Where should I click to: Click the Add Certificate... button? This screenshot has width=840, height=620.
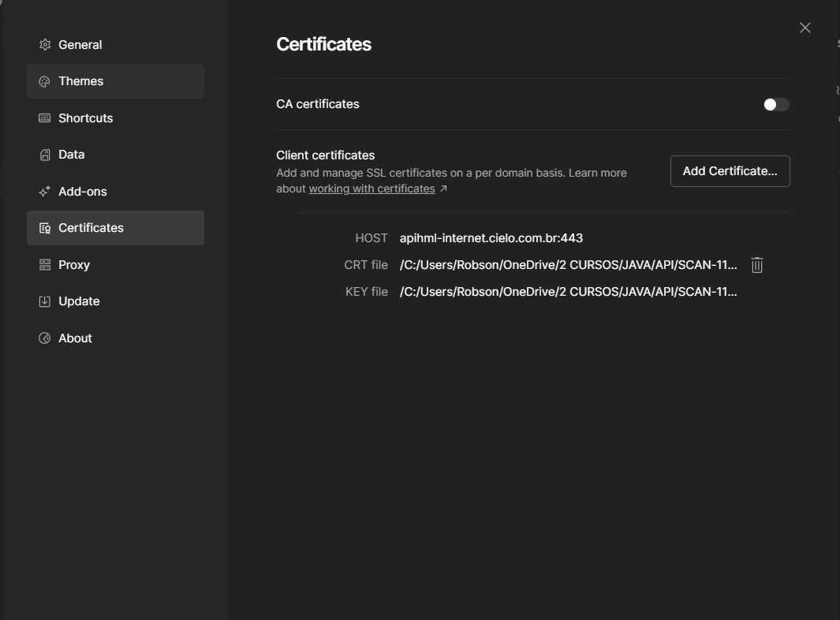pos(730,171)
